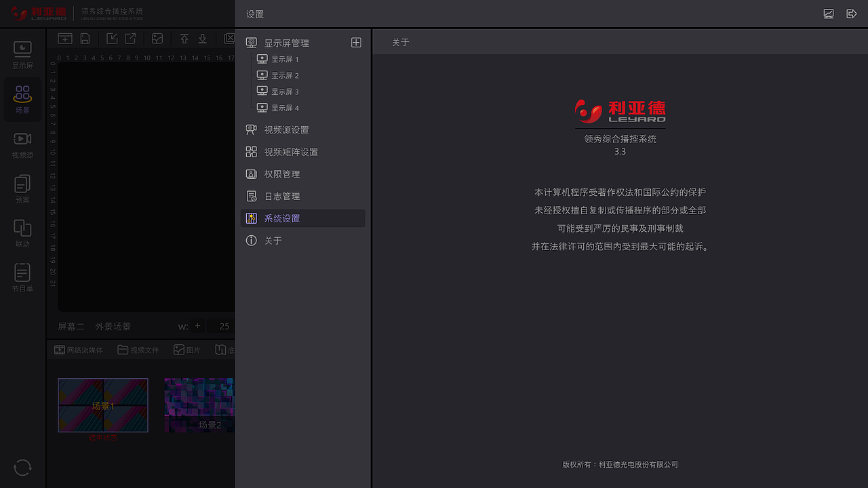Screen dimensions: 868x488
Task: Open the 联动 panel icon
Action: click(x=22, y=234)
